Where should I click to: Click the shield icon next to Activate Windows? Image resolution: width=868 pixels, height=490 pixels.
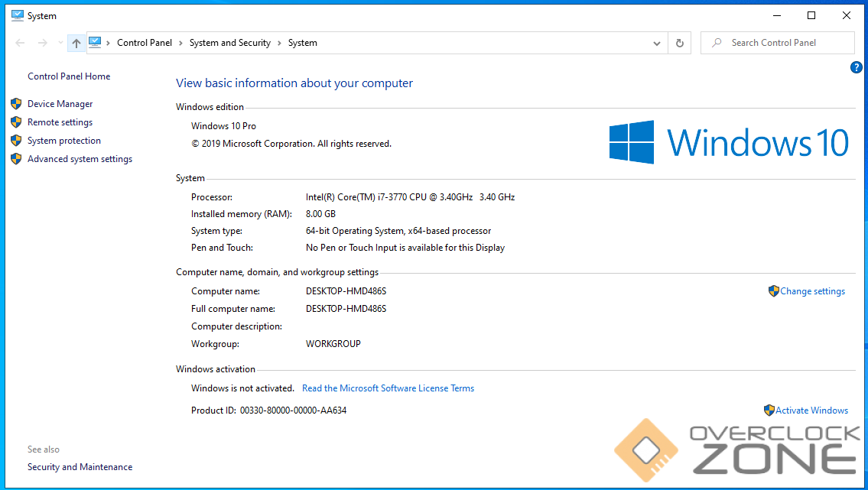769,410
